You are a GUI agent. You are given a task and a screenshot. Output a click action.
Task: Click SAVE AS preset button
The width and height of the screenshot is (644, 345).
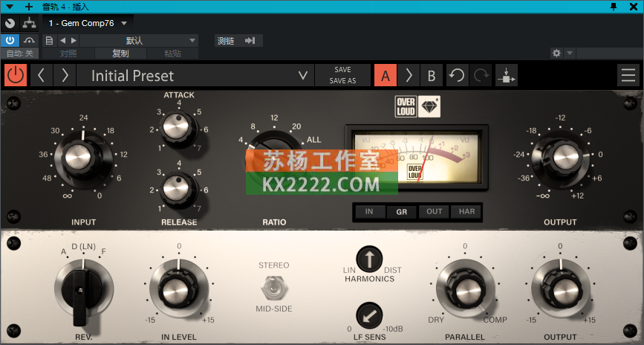[x=342, y=81]
